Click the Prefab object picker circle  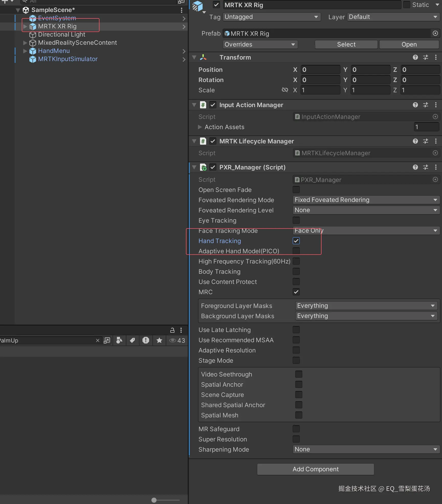(x=435, y=33)
